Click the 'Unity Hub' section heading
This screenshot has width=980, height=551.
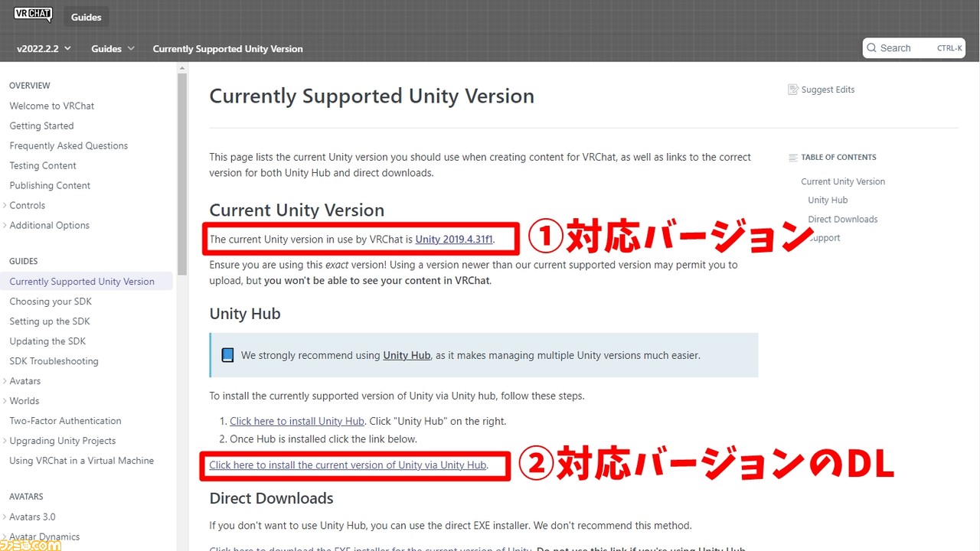pyautogui.click(x=245, y=314)
